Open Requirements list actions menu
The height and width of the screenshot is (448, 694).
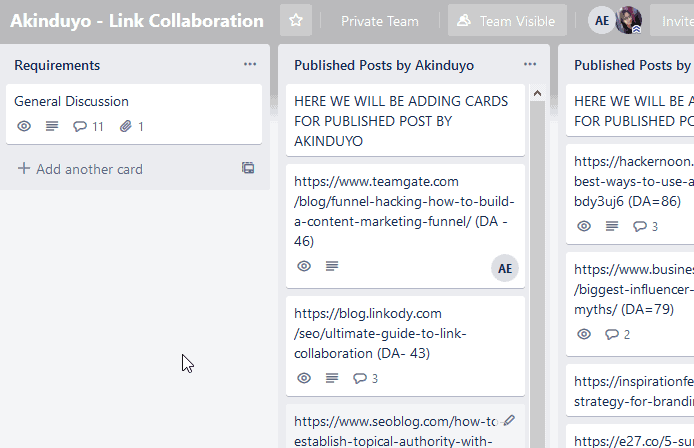(250, 65)
